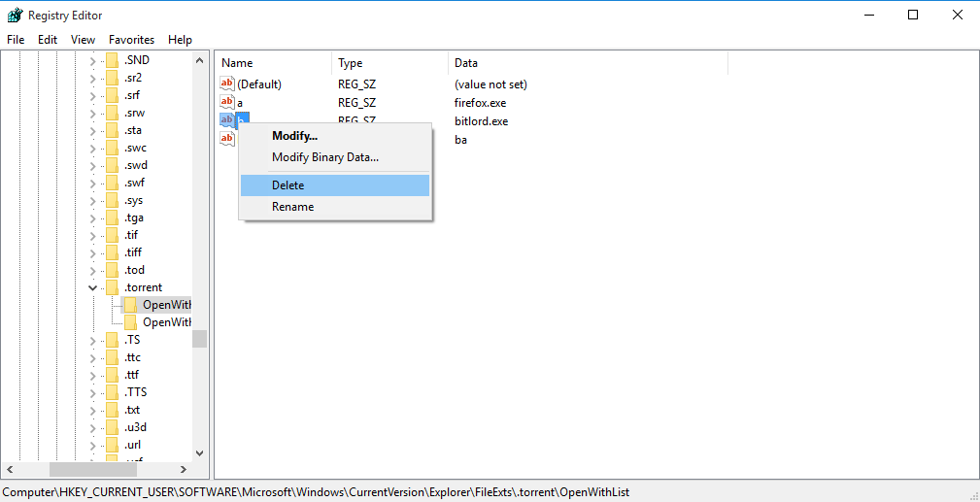The width and height of the screenshot is (980, 502).
Task: Open the Favorites menu
Action: 131,40
